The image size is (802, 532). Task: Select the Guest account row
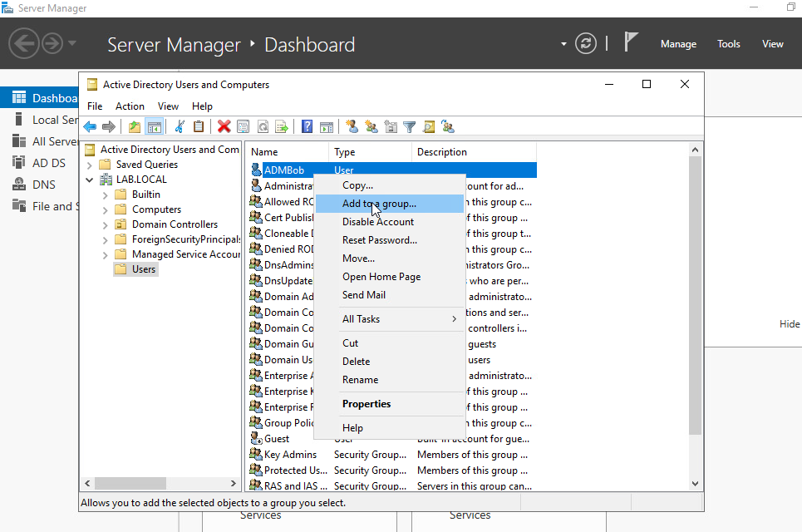coord(393,439)
